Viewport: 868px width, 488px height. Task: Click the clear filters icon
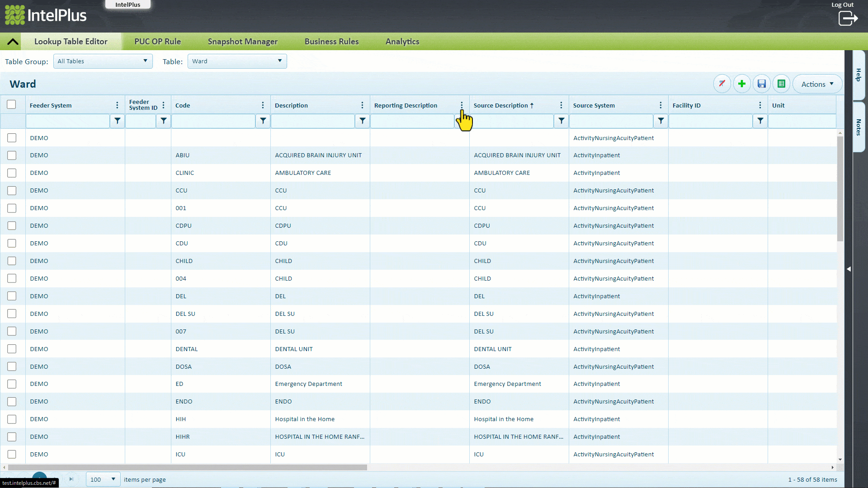[x=722, y=84]
